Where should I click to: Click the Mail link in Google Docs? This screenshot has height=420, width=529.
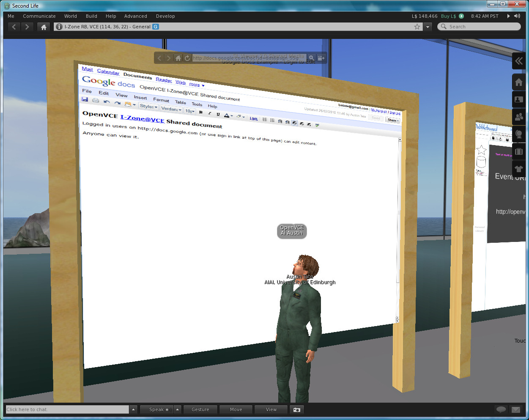[x=87, y=69]
